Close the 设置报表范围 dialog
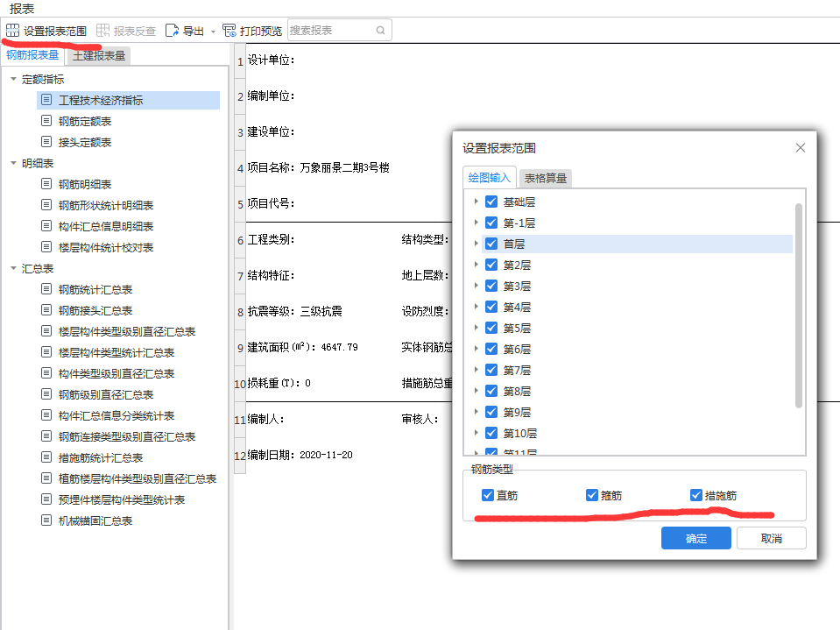Screen dimensions: 840x630 tap(801, 148)
